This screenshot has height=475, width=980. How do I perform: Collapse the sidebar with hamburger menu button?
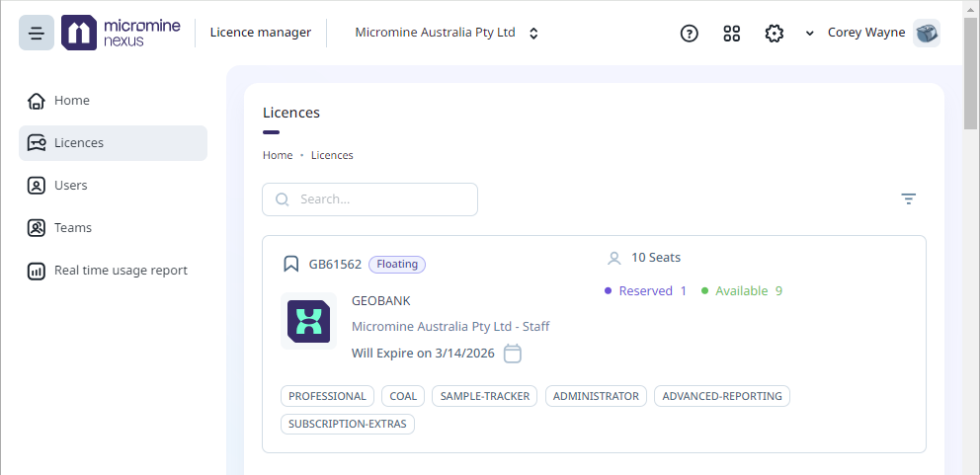click(x=37, y=33)
